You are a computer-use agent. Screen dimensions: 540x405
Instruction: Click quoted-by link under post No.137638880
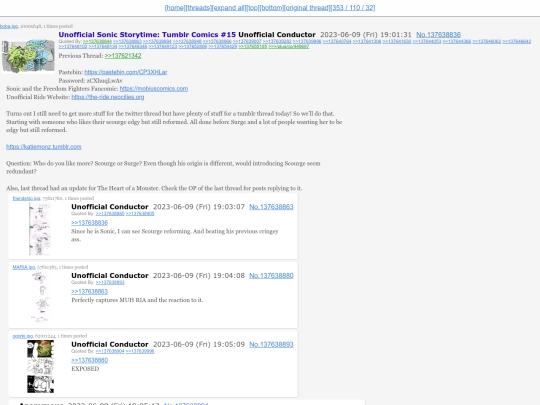click(110, 283)
